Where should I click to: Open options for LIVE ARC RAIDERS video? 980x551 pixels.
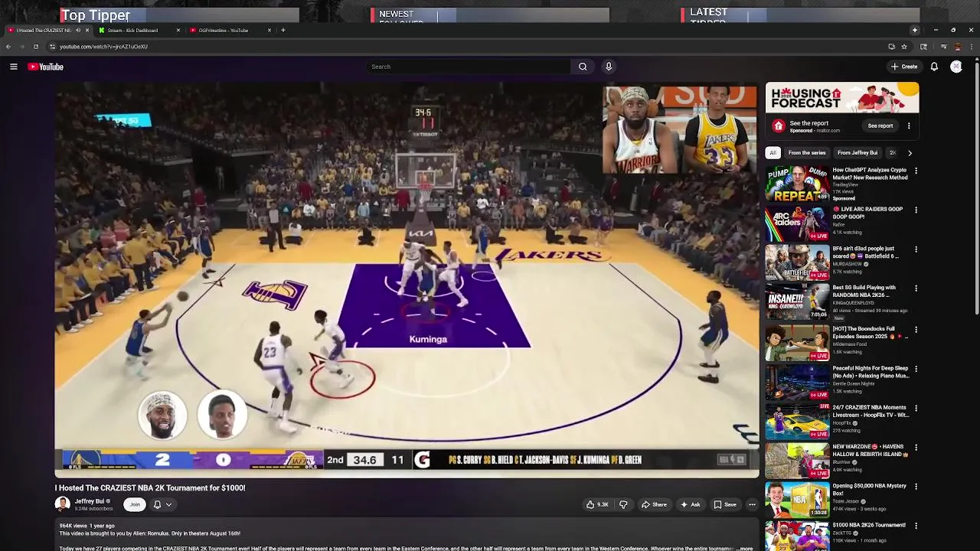click(x=916, y=210)
